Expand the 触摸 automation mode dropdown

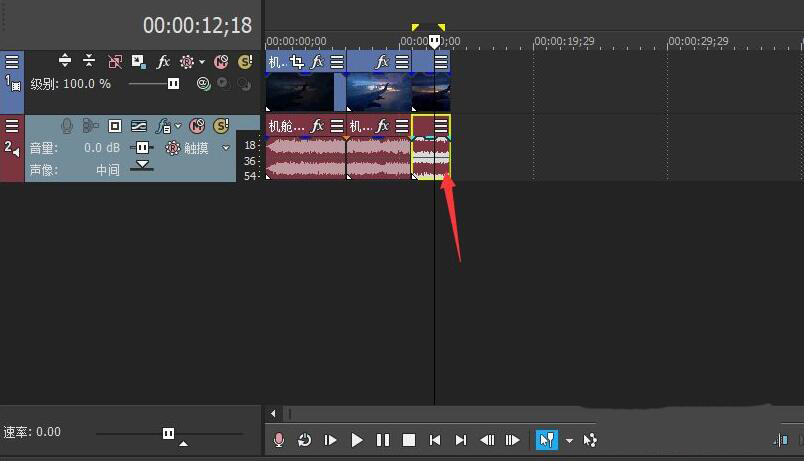226,148
